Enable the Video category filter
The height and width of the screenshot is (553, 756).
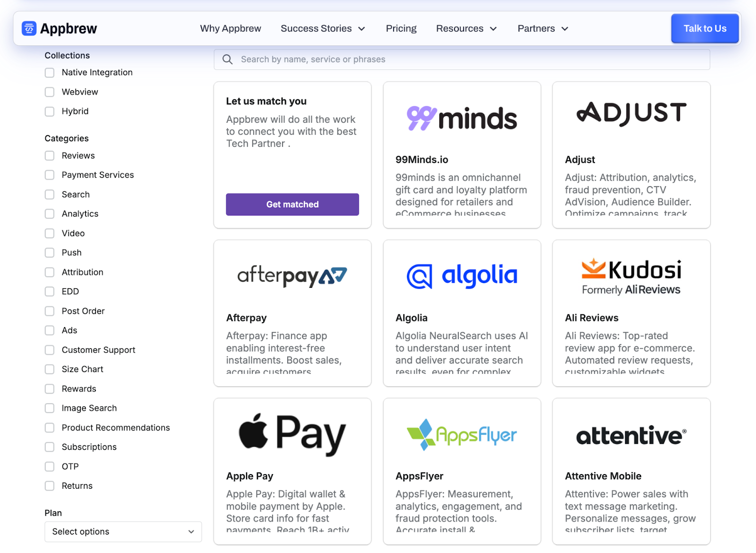pos(50,233)
